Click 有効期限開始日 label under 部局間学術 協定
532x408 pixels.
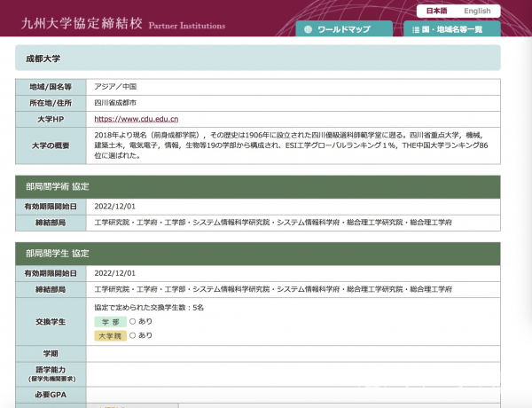point(51,207)
